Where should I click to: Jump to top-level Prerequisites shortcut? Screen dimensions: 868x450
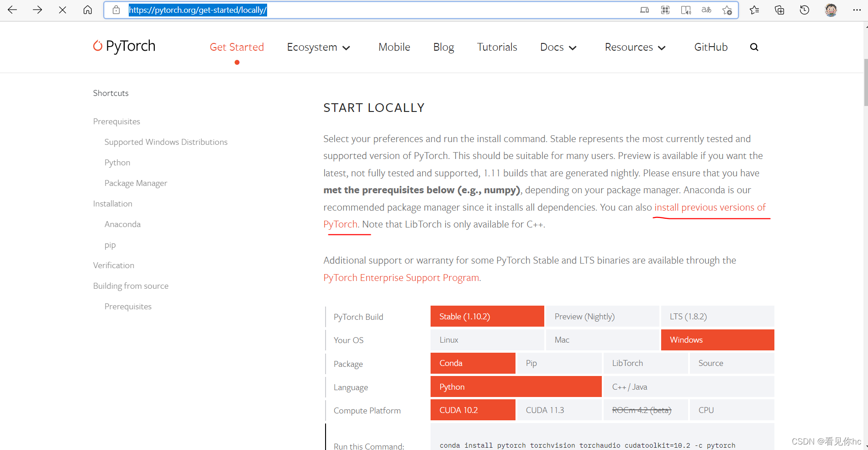click(x=116, y=122)
